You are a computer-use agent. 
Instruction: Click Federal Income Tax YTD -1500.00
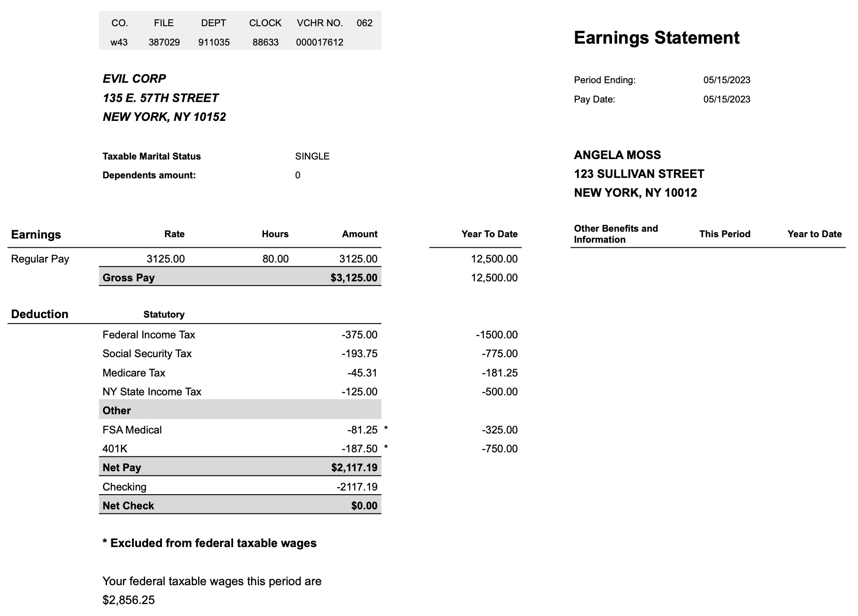pos(497,335)
